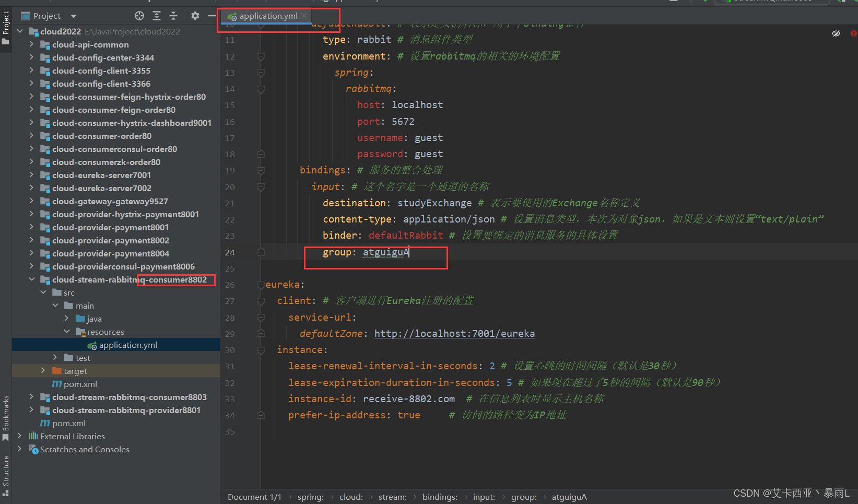Open the Bookmarks side tool tab
The image size is (858, 504).
coord(6,418)
